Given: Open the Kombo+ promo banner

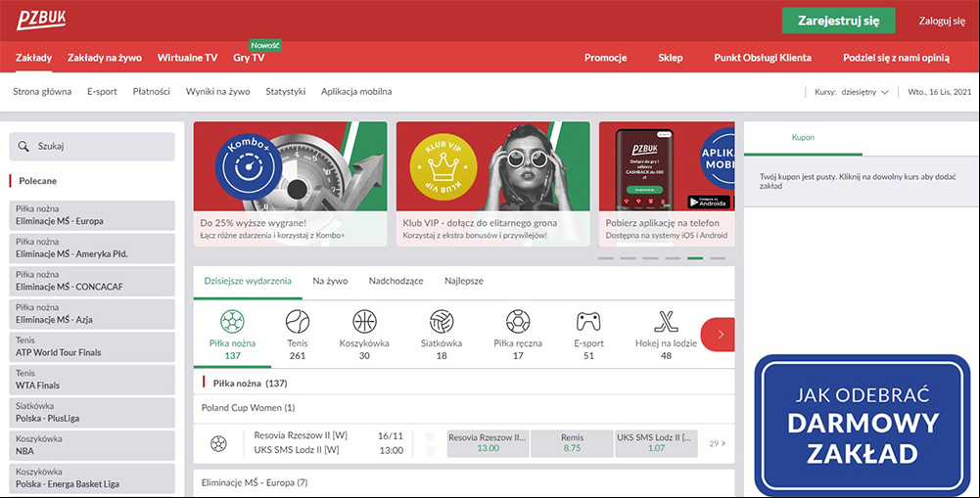Looking at the screenshot, I should pos(290,184).
